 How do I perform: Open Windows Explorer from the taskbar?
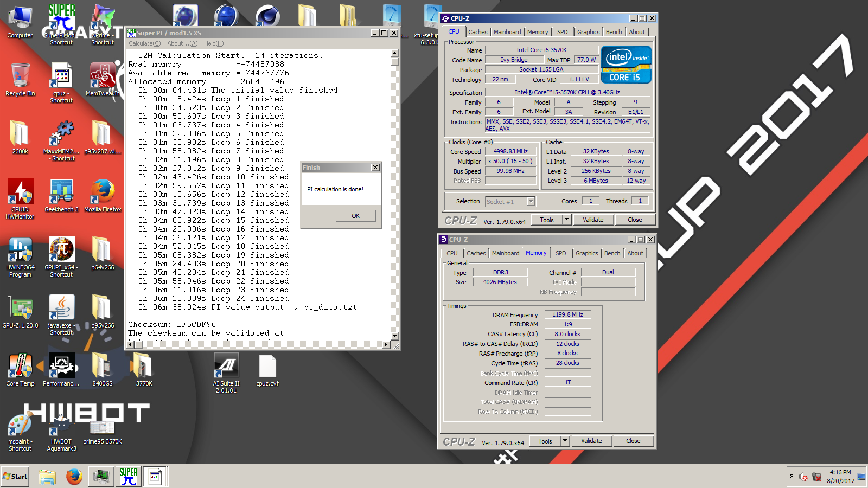point(48,477)
